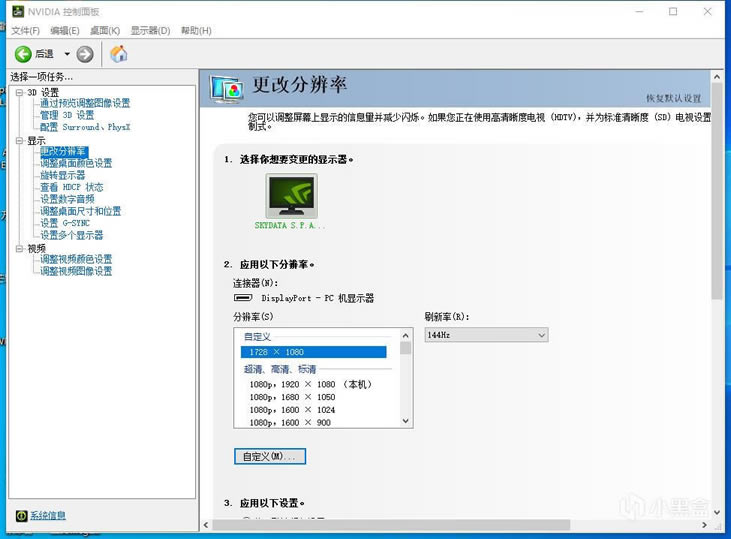
Task: Click horizontal scrollbar right arrow
Action: point(704,525)
